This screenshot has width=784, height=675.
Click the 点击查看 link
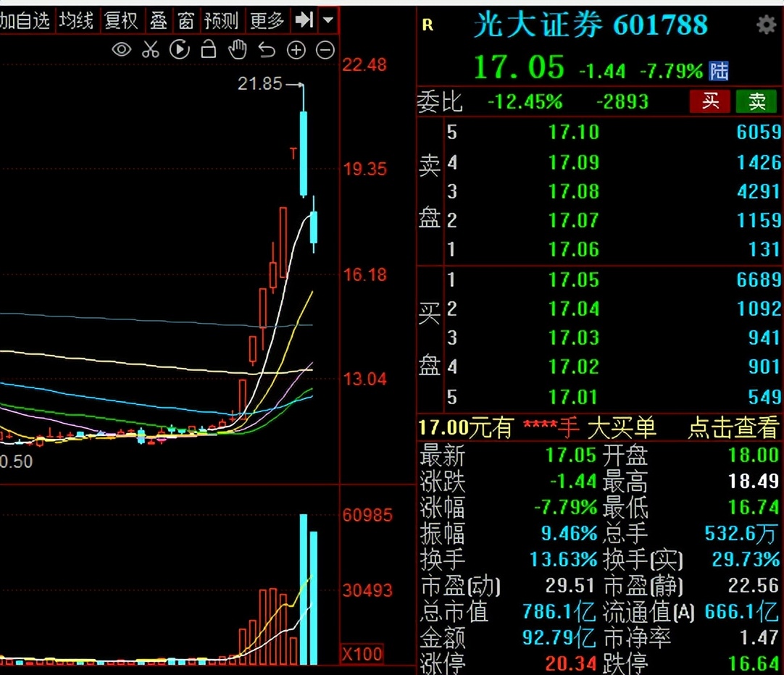(733, 428)
